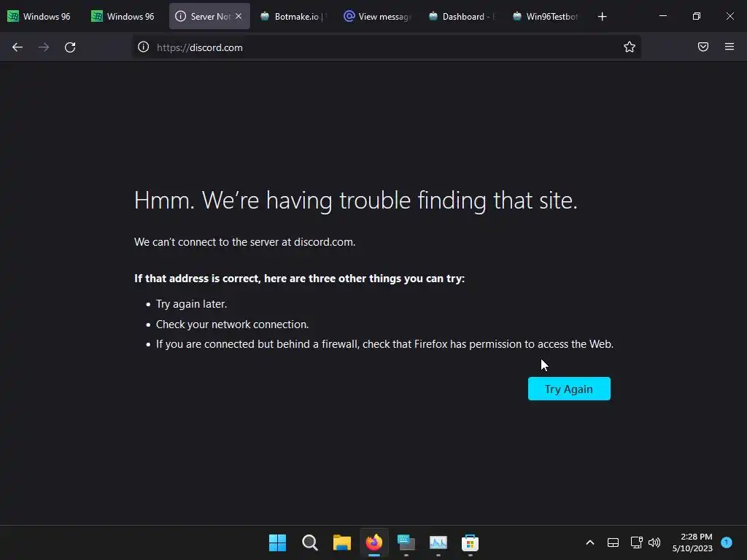
Task: Switch to the Dashboard tab
Action: [460, 16]
